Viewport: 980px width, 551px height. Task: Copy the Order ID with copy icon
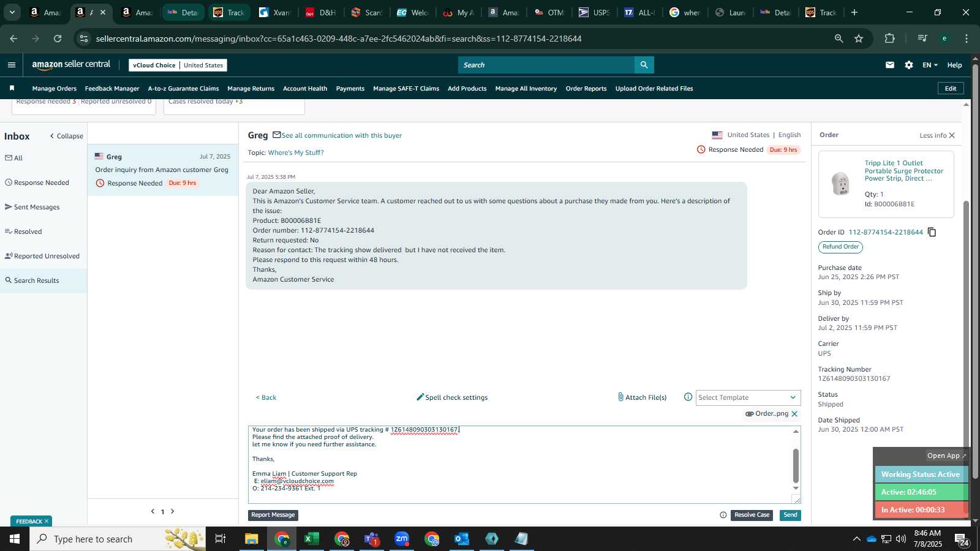pyautogui.click(x=932, y=232)
